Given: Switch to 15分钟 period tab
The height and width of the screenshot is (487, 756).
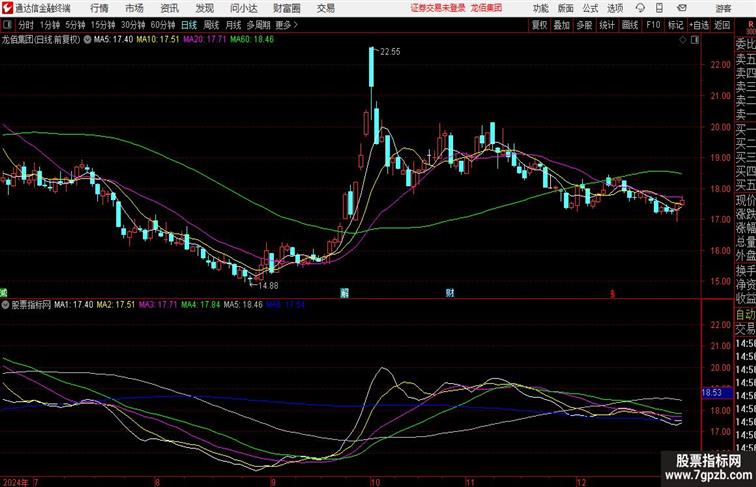Looking at the screenshot, I should (x=103, y=25).
